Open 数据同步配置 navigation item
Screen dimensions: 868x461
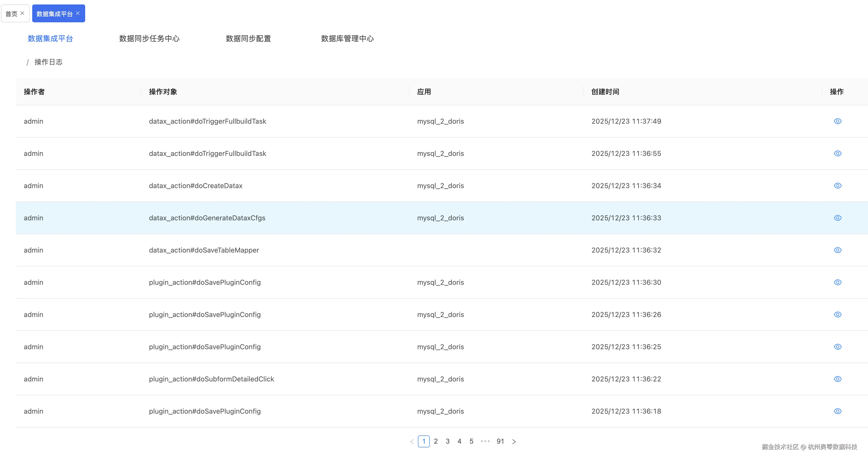(248, 38)
